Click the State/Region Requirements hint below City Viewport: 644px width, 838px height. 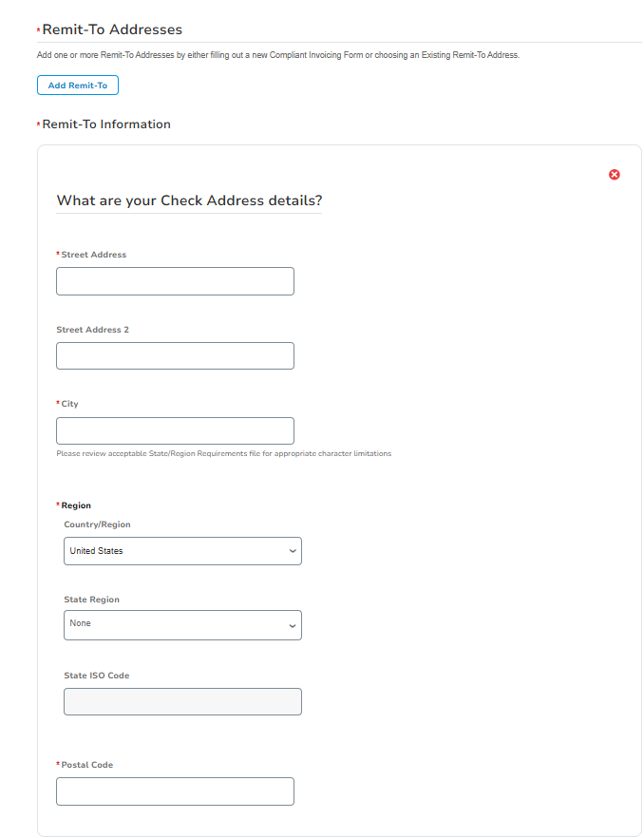tap(223, 453)
